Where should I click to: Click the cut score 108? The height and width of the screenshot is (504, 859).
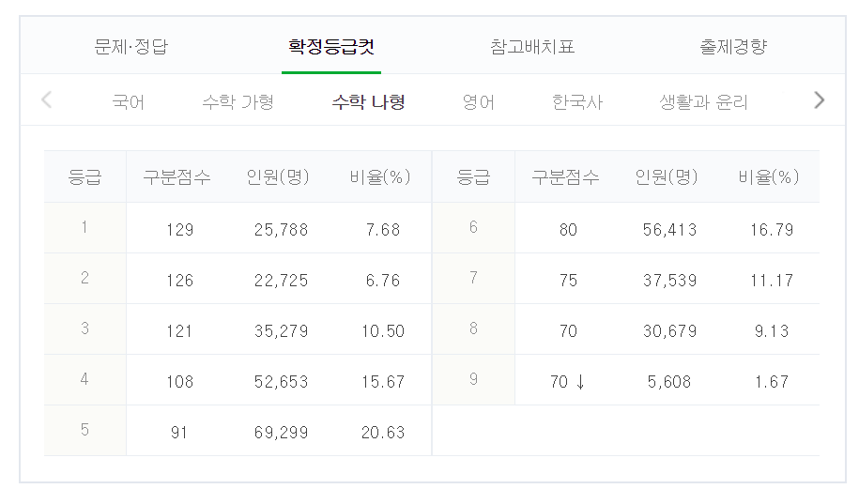[179, 382]
